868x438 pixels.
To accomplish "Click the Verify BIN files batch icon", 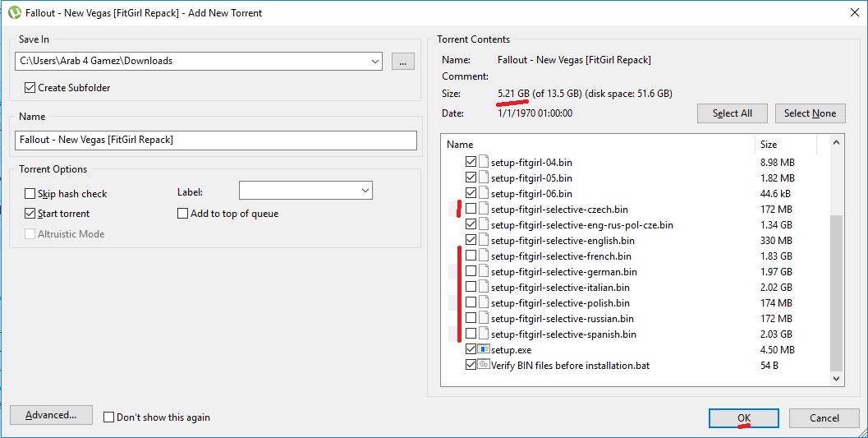I will (484, 365).
